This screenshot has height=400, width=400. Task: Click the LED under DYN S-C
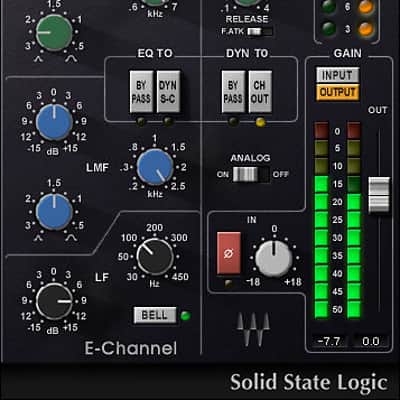(168, 122)
